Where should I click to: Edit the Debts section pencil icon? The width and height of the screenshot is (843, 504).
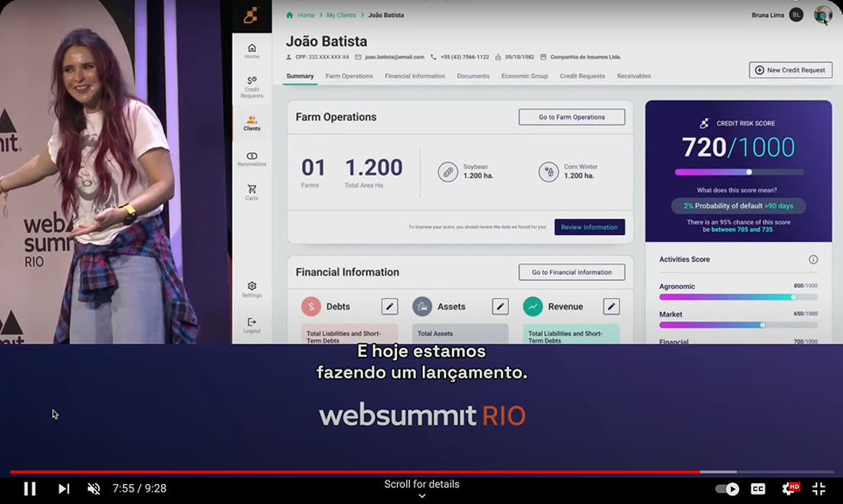click(x=390, y=307)
